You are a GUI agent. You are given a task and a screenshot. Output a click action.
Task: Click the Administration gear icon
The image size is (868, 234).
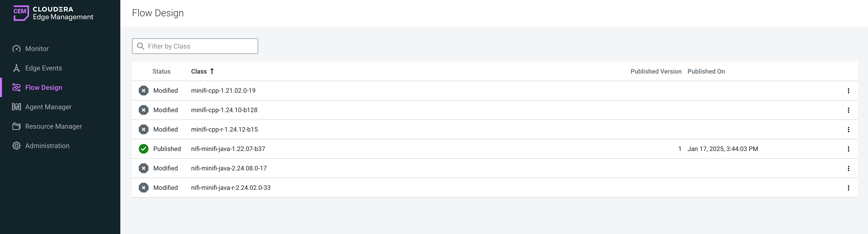coord(16,146)
